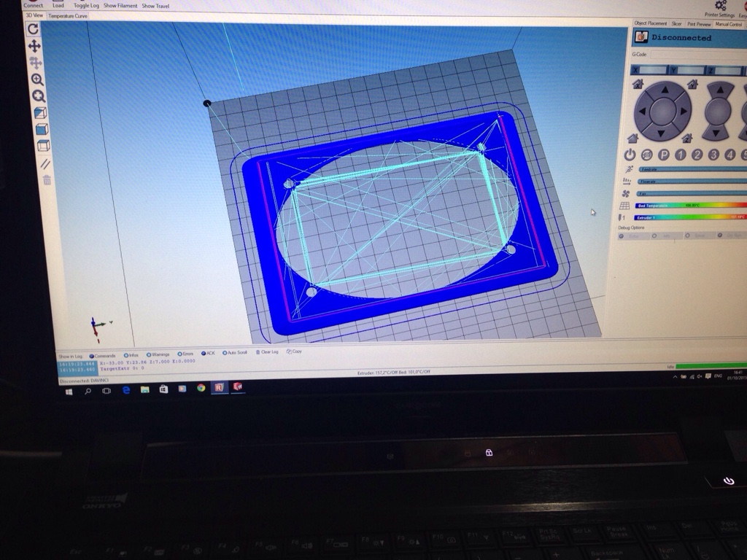
Task: Select the Move viewpoint tool
Action: click(x=34, y=46)
